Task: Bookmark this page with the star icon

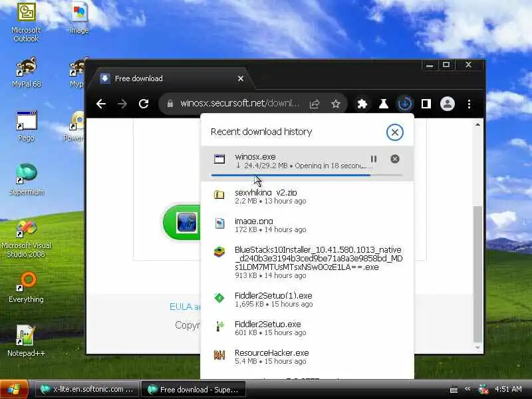Action: (336, 104)
